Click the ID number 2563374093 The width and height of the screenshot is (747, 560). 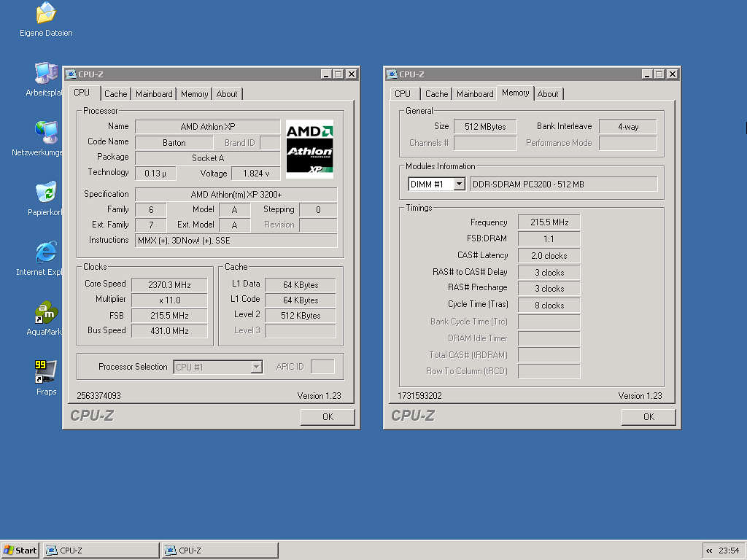tap(98, 396)
